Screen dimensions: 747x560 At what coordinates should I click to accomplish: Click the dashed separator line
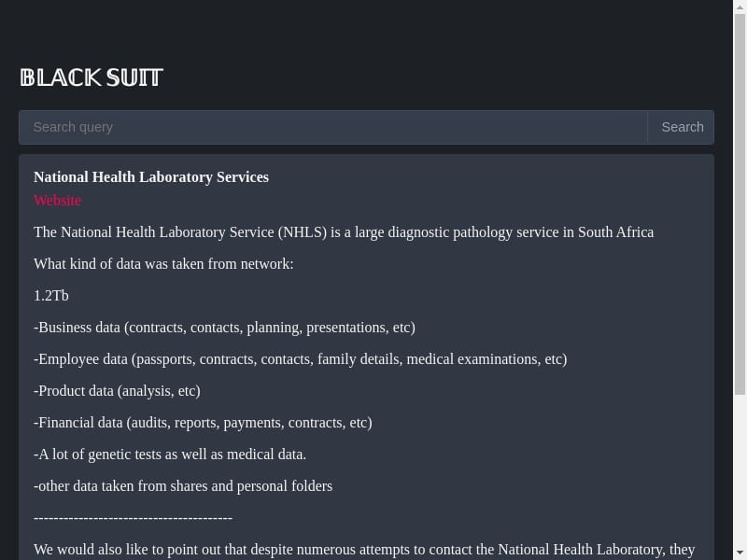[x=133, y=518]
